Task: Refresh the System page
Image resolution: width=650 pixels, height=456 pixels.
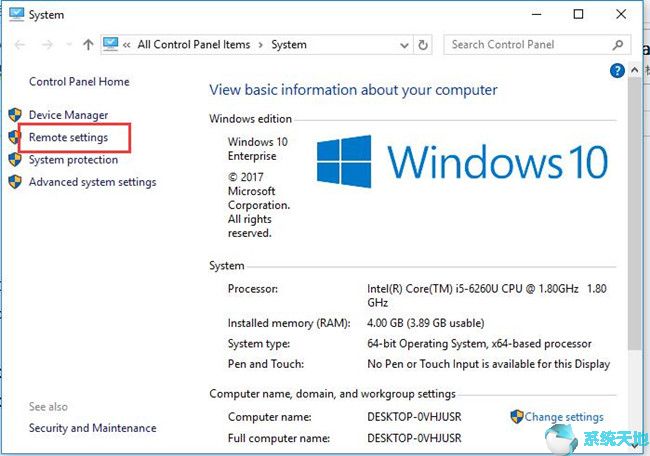Action: click(423, 45)
